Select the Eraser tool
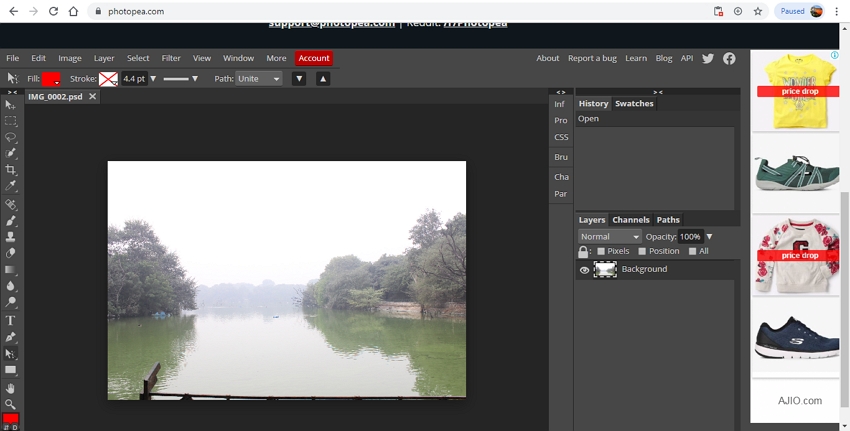 click(11, 253)
